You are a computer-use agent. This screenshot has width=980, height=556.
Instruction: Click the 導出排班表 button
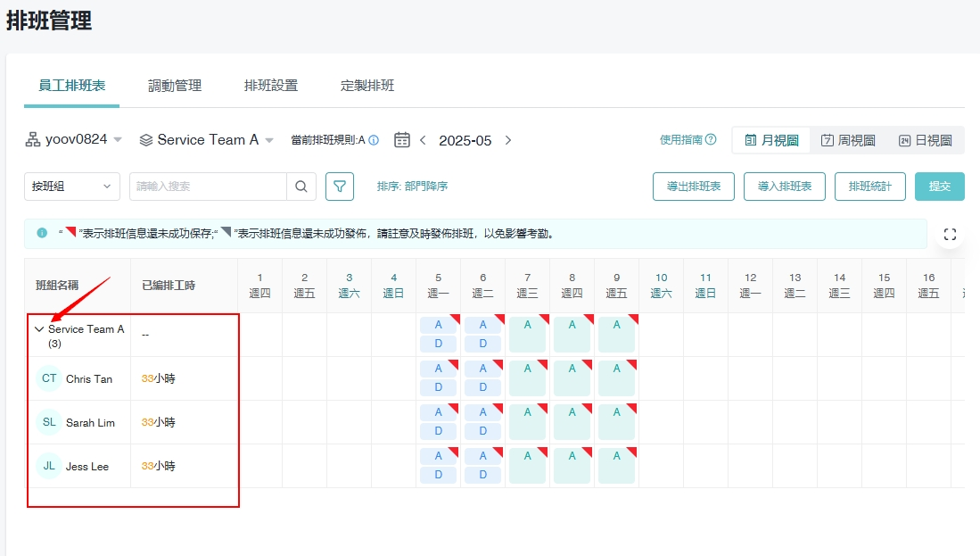693,187
